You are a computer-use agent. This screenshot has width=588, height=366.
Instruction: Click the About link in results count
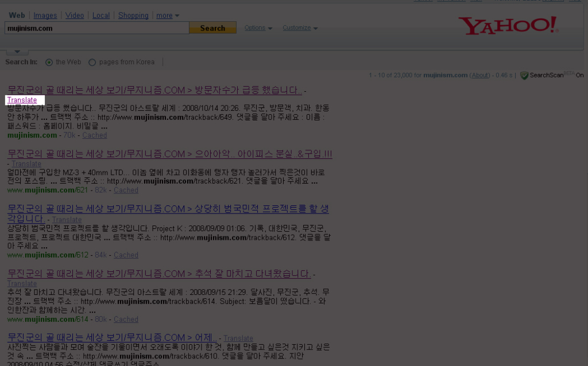click(480, 75)
